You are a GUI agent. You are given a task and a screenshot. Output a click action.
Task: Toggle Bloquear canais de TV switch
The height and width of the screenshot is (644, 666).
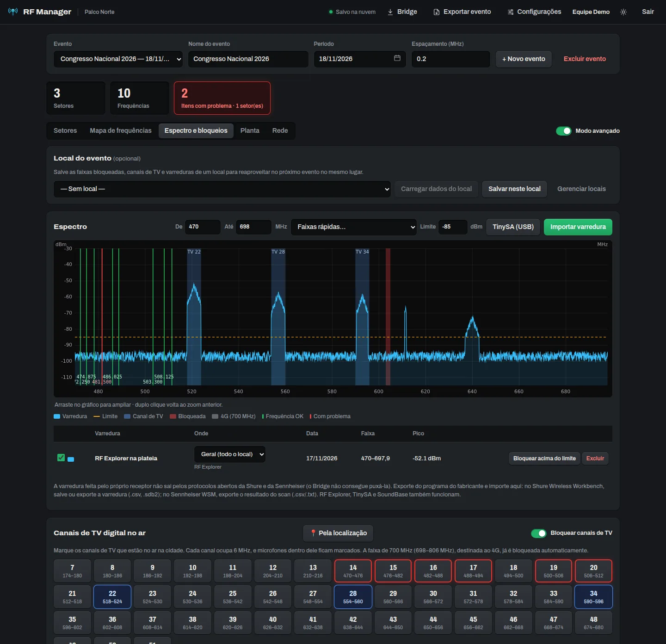click(x=539, y=533)
